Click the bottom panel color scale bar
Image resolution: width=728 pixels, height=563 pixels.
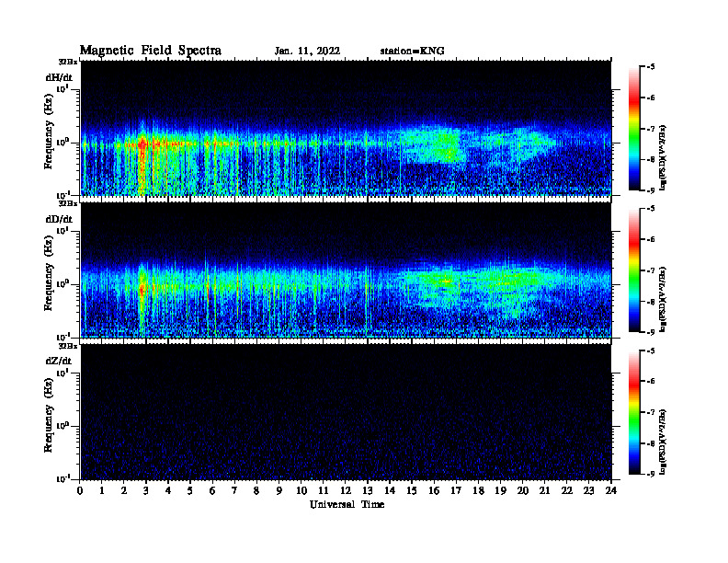634,412
